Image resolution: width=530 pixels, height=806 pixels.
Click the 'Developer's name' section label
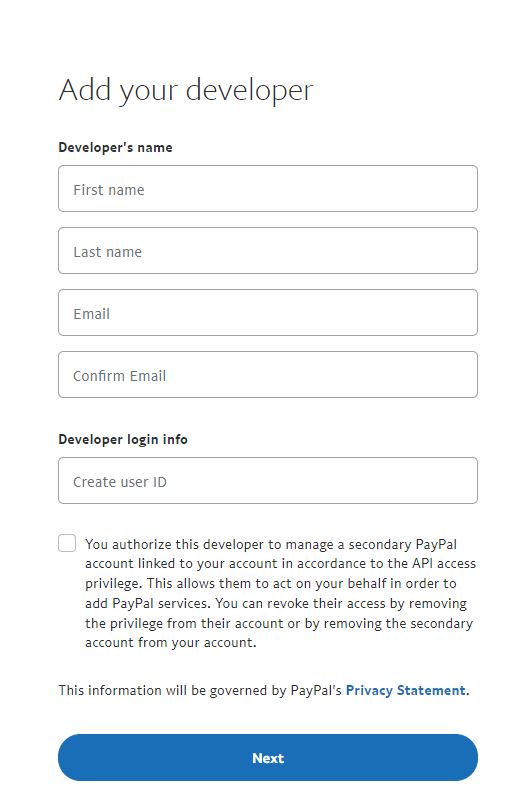pyautogui.click(x=115, y=148)
